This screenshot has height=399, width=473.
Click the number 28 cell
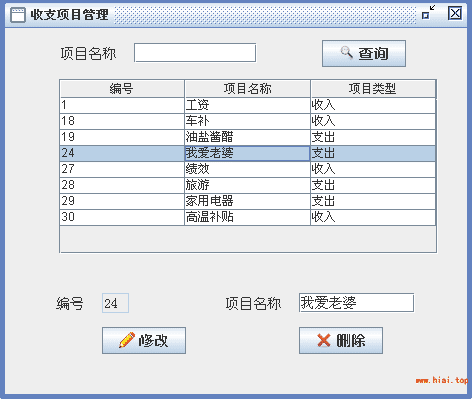coord(122,185)
